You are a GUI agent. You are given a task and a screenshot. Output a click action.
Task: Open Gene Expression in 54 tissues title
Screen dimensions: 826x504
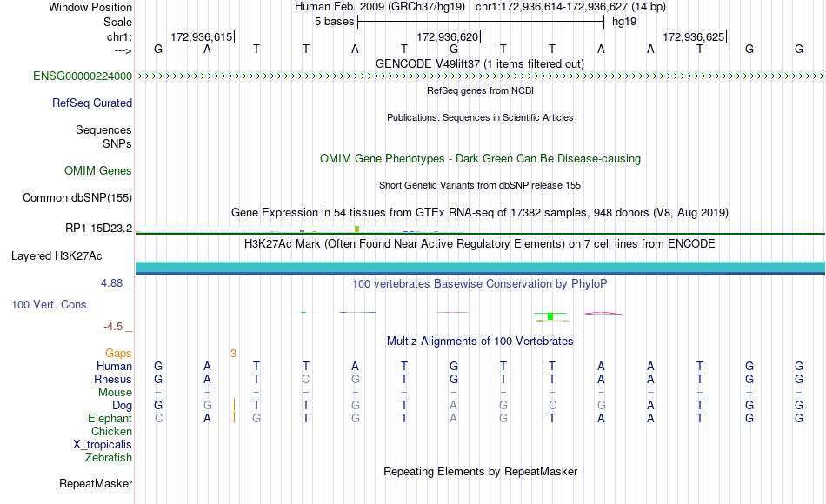(480, 212)
